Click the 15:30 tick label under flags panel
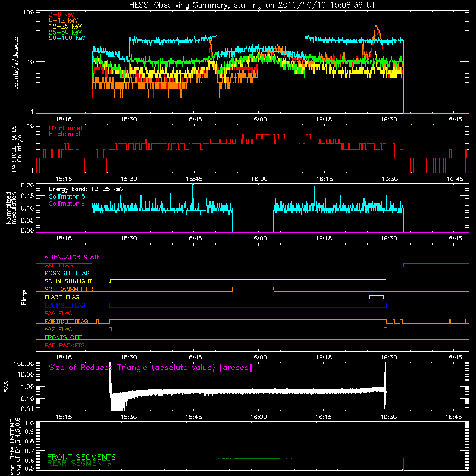 click(x=129, y=358)
